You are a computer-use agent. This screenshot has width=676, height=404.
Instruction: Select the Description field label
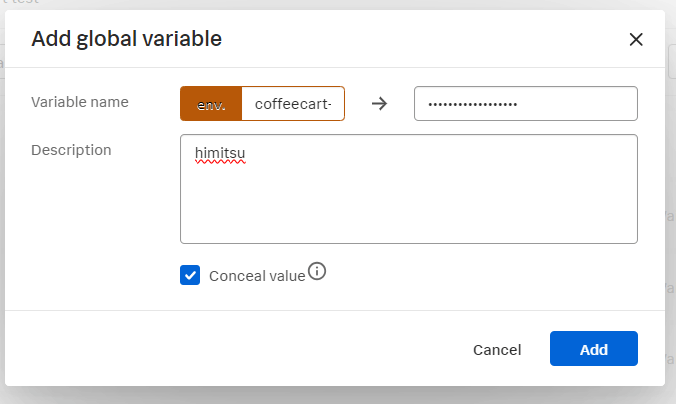71,150
